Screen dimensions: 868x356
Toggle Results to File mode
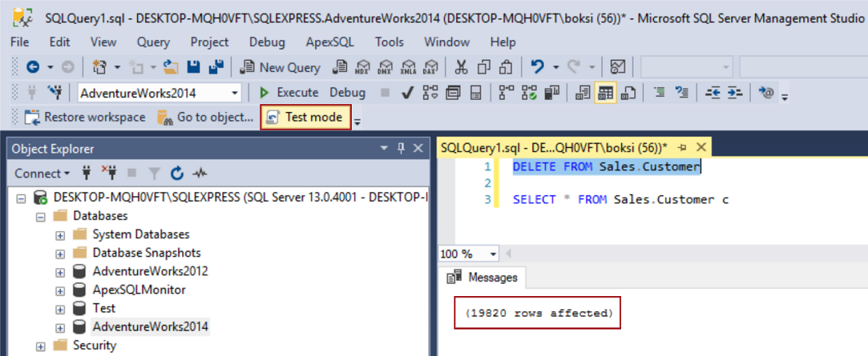628,93
